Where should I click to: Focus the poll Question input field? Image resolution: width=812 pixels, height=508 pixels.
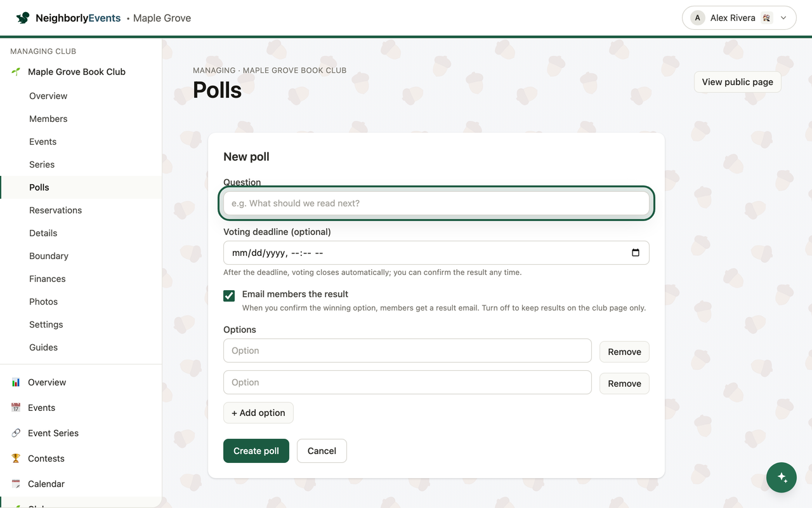(x=436, y=203)
